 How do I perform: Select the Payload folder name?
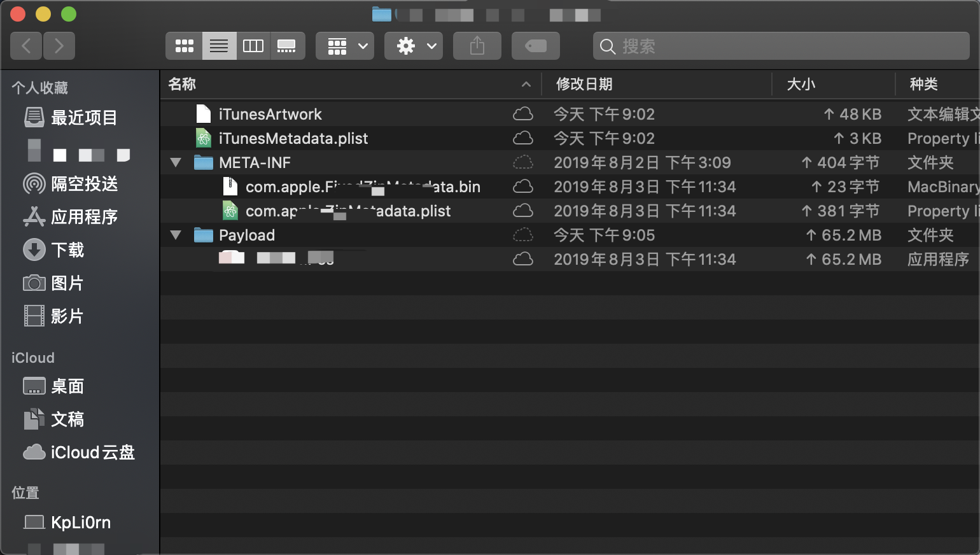247,235
